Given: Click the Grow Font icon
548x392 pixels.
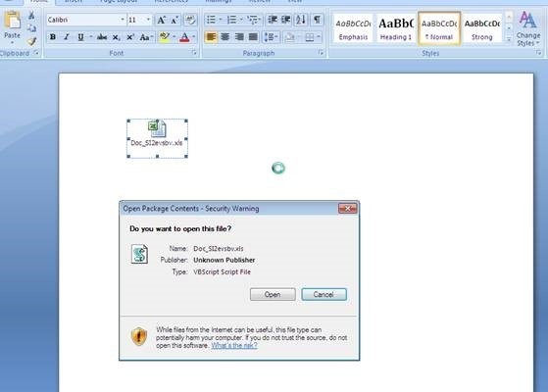Looking at the screenshot, I should [x=161, y=20].
